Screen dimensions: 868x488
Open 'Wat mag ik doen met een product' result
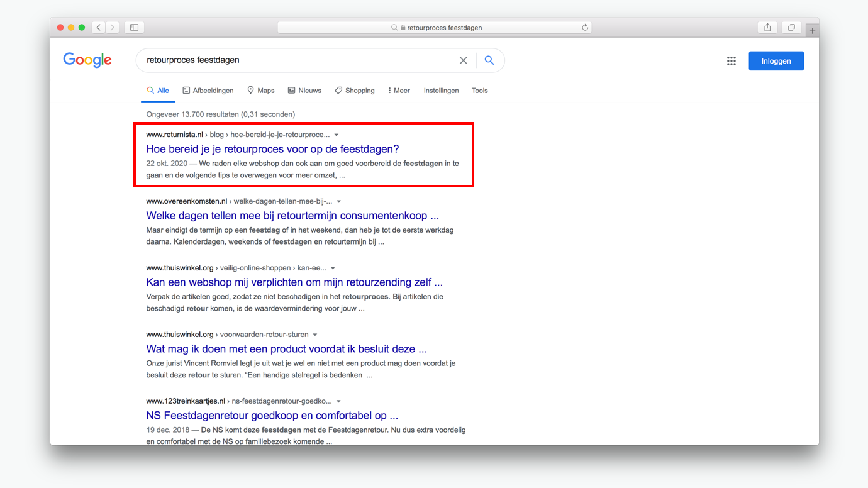286,349
